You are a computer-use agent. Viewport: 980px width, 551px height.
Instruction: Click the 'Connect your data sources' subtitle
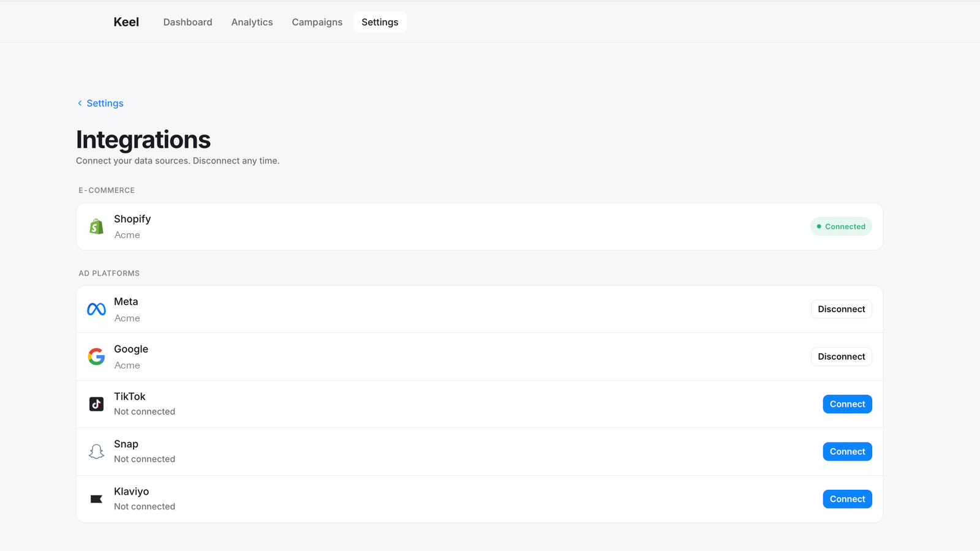pyautogui.click(x=178, y=161)
